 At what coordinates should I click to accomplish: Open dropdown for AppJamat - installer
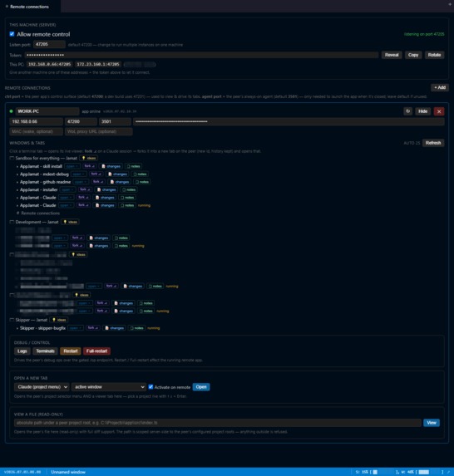coord(67,189)
